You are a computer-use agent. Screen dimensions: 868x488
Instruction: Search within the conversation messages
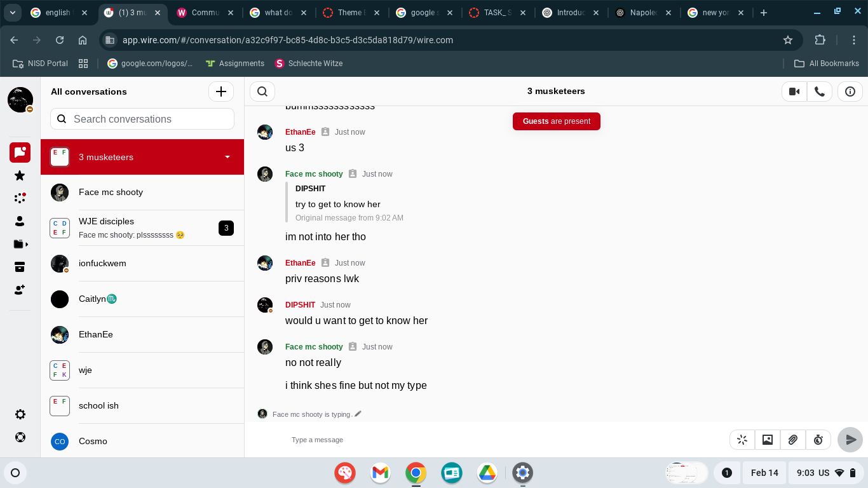[x=262, y=91]
